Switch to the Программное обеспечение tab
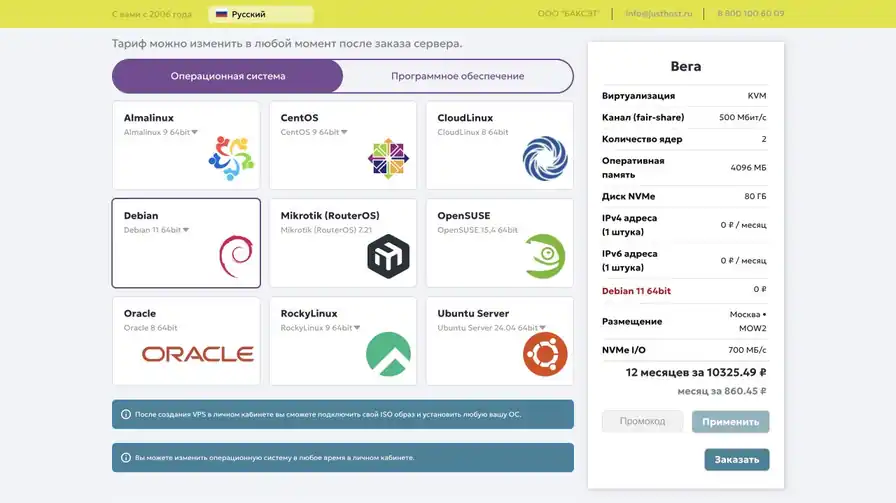896x503 pixels. [458, 76]
